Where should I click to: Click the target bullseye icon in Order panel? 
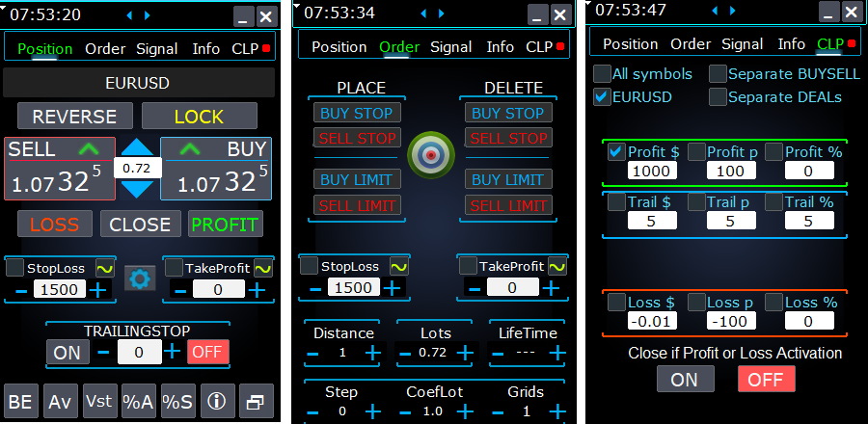pyautogui.click(x=431, y=155)
